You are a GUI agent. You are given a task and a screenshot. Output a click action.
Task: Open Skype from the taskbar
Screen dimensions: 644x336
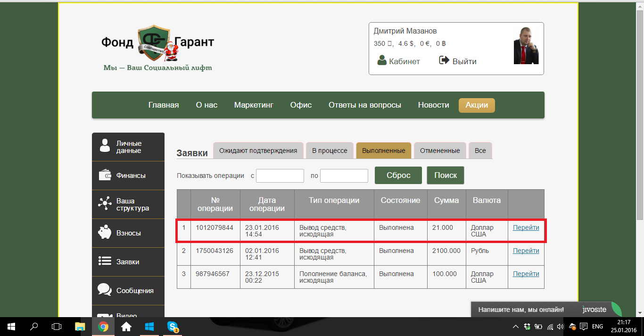172,327
